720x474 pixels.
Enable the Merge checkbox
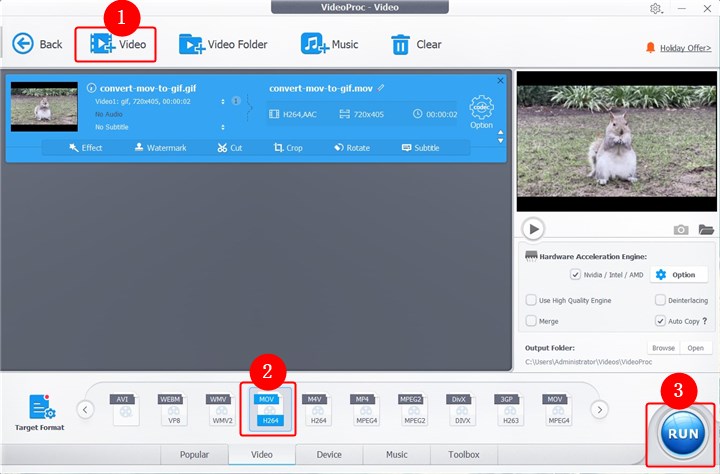pos(531,321)
